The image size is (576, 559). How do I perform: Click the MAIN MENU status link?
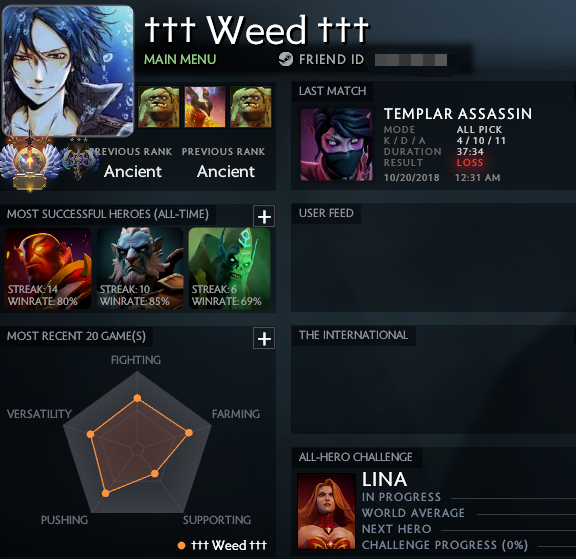[180, 59]
